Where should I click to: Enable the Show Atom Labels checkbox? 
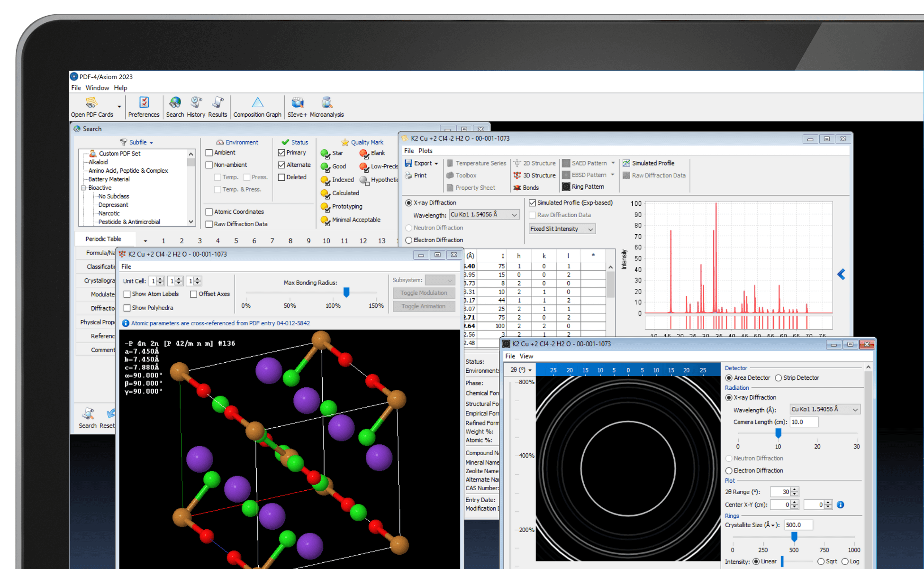coord(127,294)
